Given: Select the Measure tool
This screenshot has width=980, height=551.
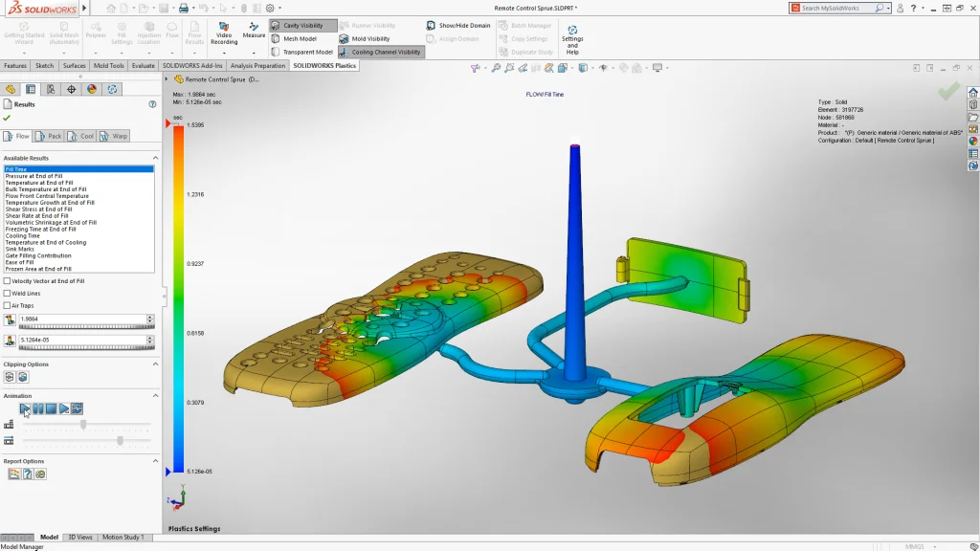Looking at the screenshot, I should pyautogui.click(x=256, y=31).
